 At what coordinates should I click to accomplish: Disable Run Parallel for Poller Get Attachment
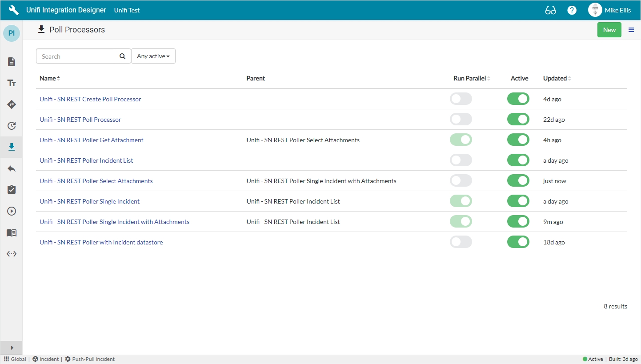(x=461, y=140)
